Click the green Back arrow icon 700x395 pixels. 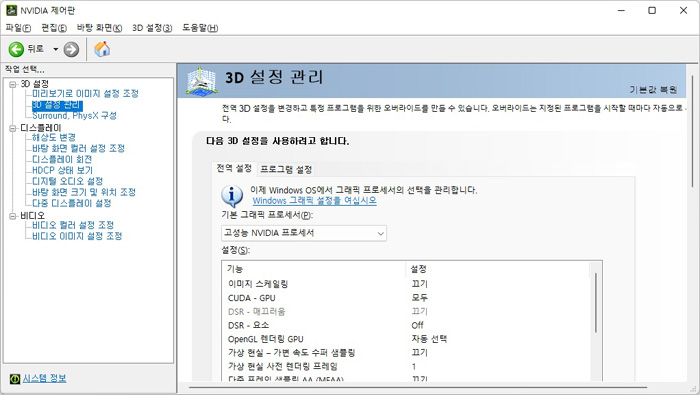pyautogui.click(x=17, y=49)
